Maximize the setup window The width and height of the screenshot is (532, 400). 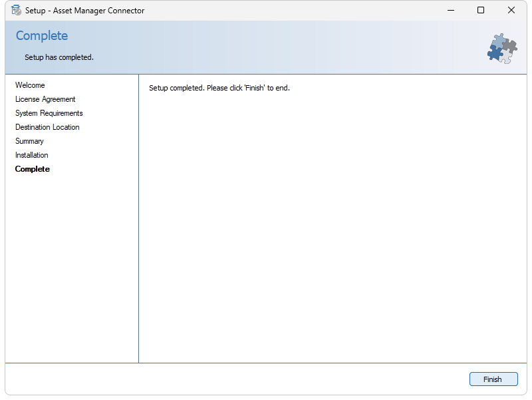pos(480,11)
